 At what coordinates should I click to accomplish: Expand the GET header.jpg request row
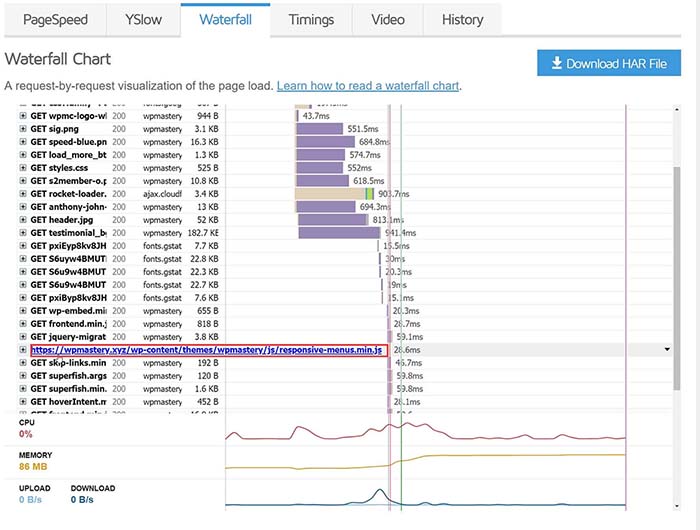coord(23,220)
